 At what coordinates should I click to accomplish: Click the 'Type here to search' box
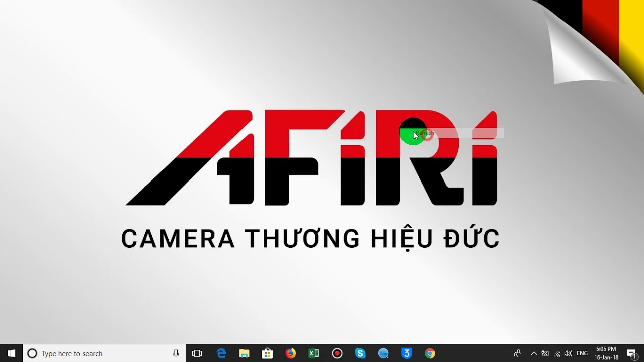[x=104, y=353]
